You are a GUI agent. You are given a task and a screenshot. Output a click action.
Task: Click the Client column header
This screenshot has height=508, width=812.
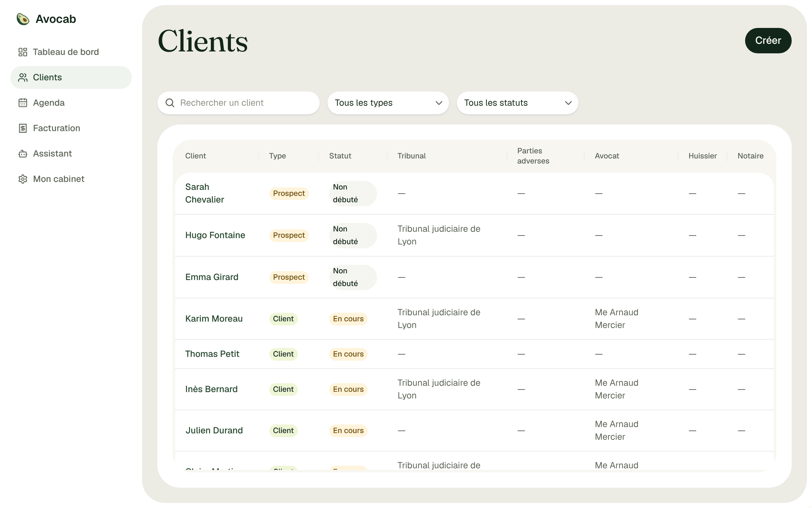196,156
